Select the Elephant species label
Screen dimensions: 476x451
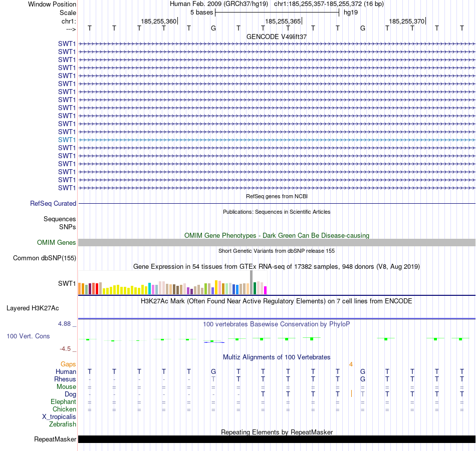(63, 402)
